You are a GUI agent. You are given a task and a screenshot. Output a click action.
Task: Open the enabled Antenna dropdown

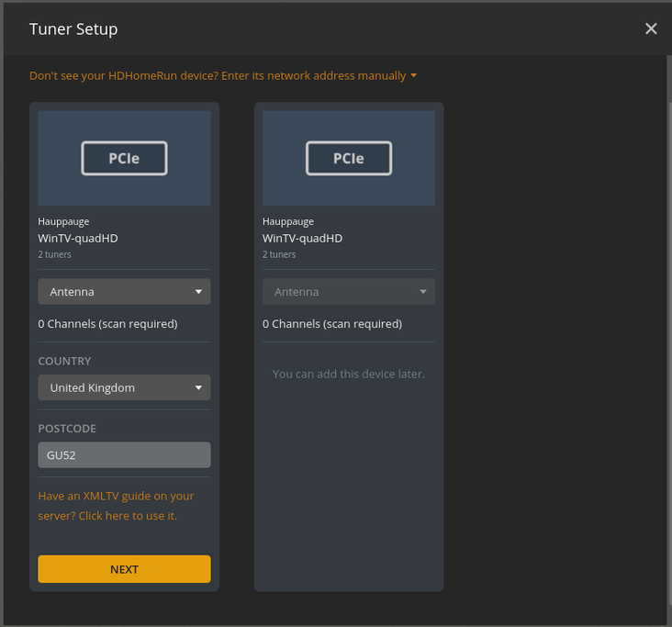point(124,292)
